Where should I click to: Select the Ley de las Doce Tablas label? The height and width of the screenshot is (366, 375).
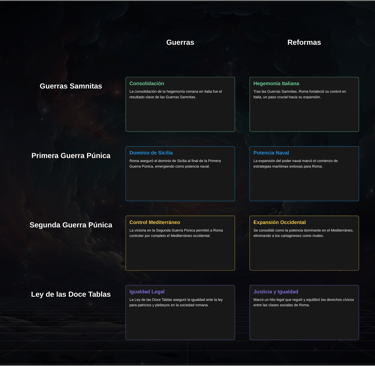(71, 294)
